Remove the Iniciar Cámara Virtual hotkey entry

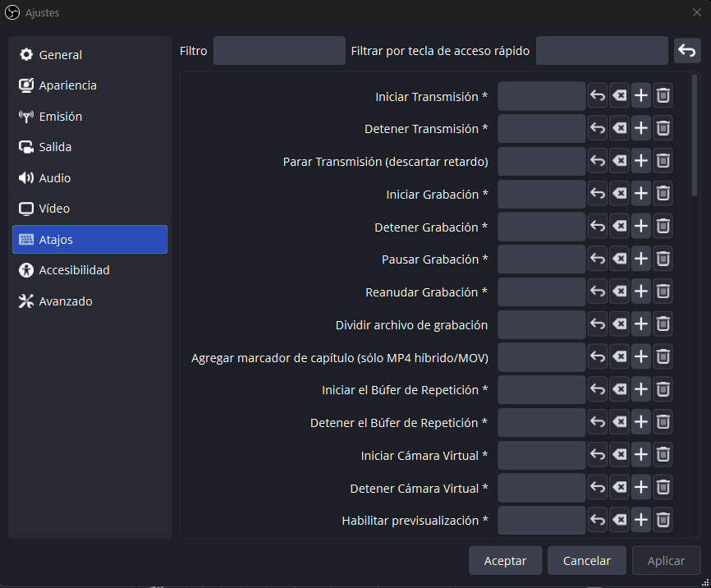663,454
